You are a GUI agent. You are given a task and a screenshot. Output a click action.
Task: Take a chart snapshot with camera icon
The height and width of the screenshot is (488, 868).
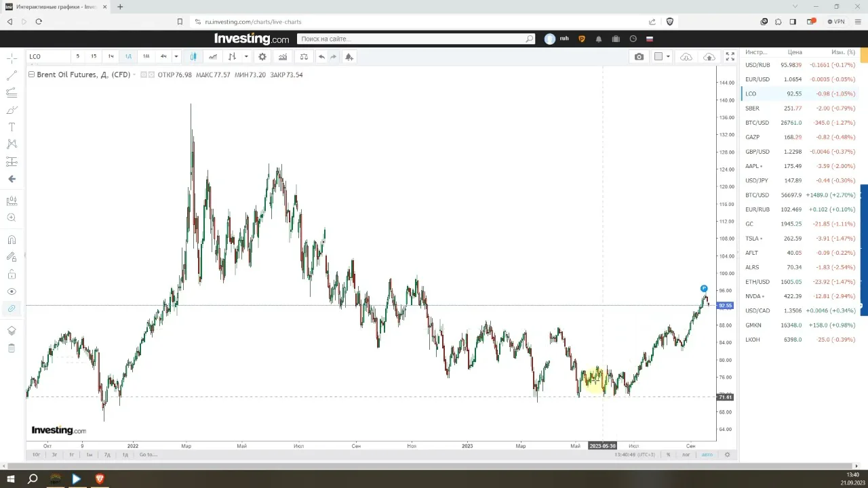(639, 57)
